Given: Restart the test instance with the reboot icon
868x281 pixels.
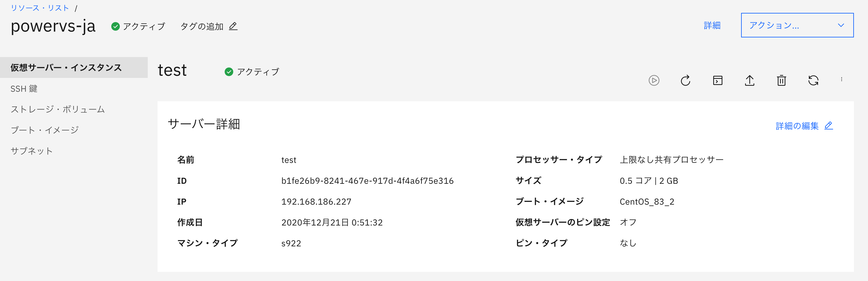Looking at the screenshot, I should (x=686, y=80).
